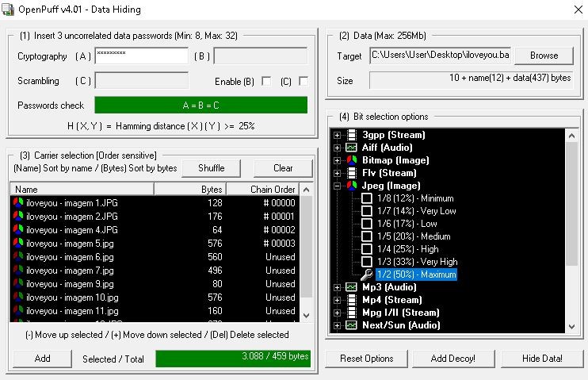Click the waveform icon beside Mp3 (Audio)

pyautogui.click(x=351, y=287)
